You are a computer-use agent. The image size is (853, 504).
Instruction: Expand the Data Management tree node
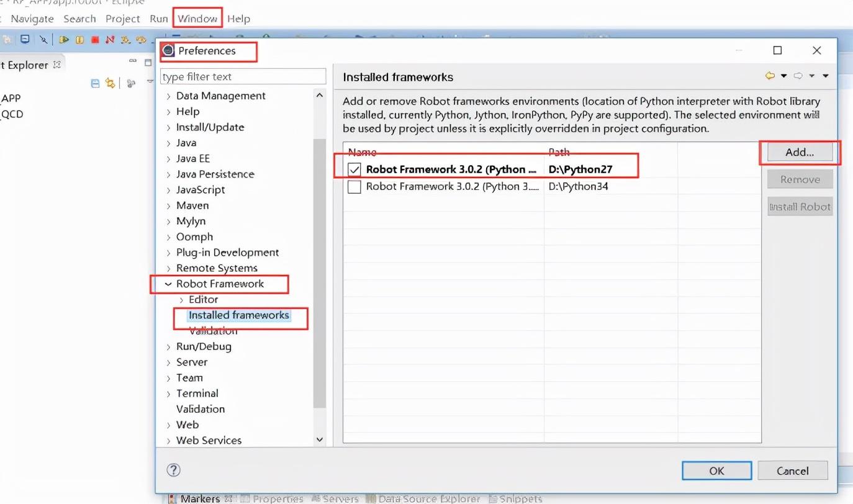(x=168, y=96)
